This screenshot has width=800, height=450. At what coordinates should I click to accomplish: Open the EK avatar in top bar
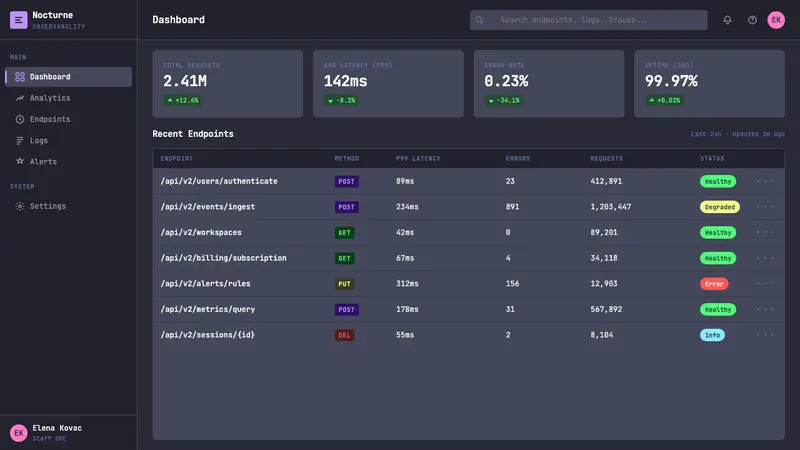coord(776,20)
